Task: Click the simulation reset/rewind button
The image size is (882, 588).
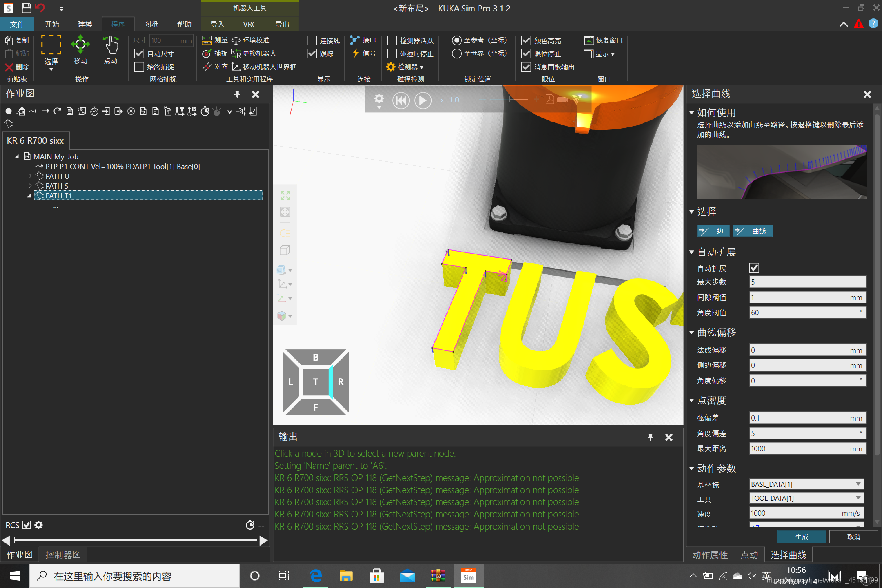Action: tap(401, 100)
